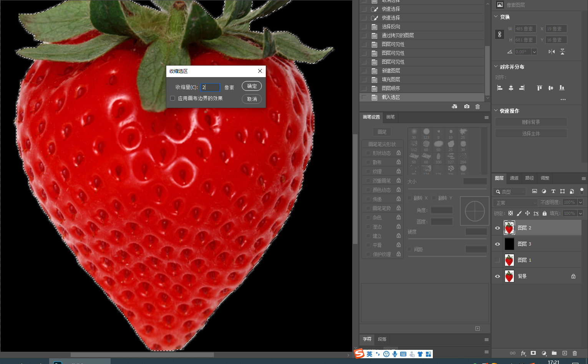
Task: Align vertical centers icon
Action: click(x=551, y=88)
